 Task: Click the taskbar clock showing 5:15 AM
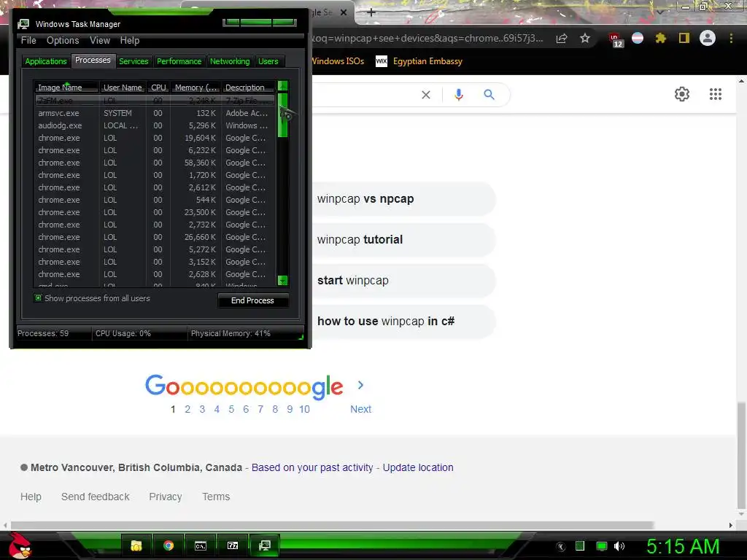click(x=683, y=546)
